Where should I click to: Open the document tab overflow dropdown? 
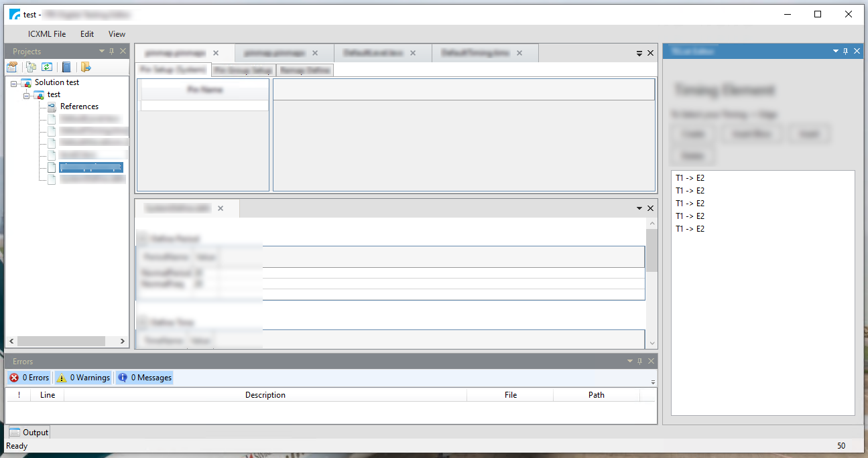point(639,52)
